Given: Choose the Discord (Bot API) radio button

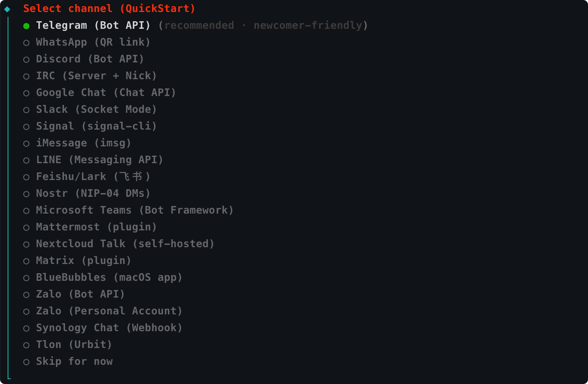Looking at the screenshot, I should coord(26,60).
